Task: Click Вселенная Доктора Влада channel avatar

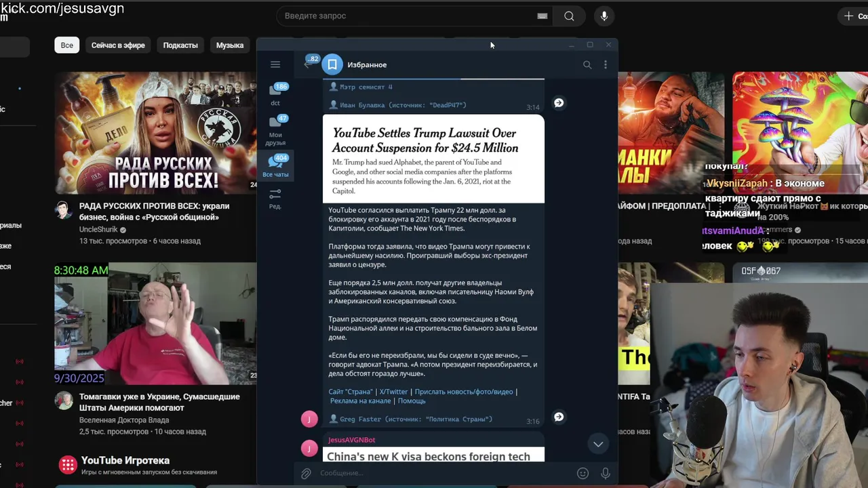Action: [x=64, y=400]
